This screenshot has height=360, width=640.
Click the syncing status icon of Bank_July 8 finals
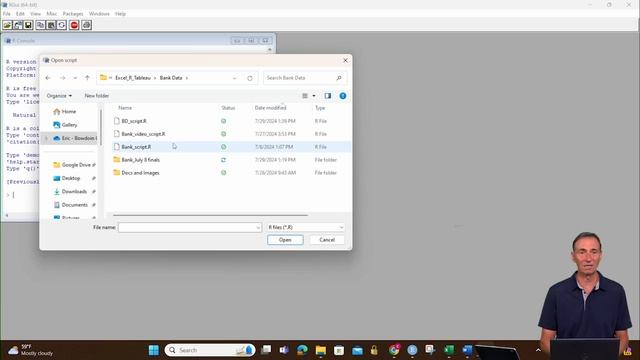point(223,160)
